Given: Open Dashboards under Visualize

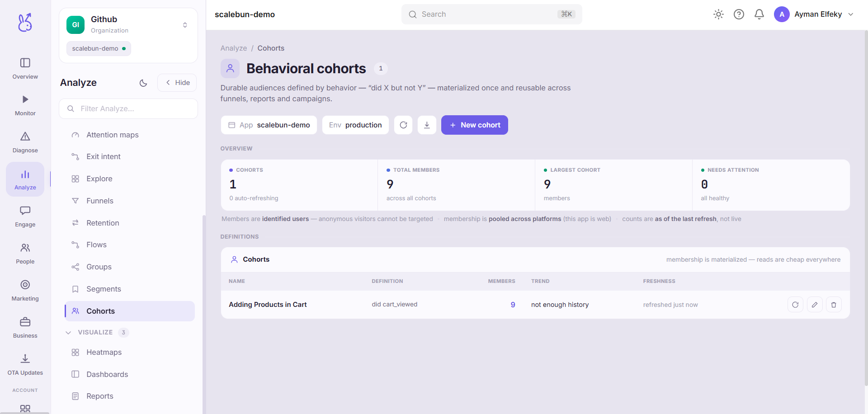Looking at the screenshot, I should (x=130, y=374).
